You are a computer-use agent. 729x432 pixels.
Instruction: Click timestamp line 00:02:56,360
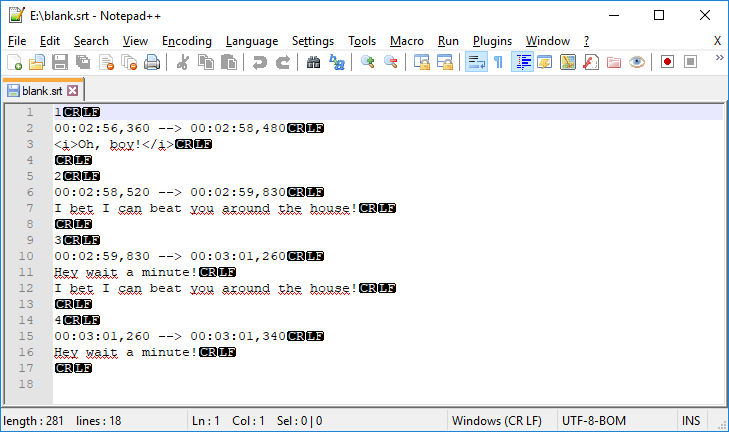point(170,128)
